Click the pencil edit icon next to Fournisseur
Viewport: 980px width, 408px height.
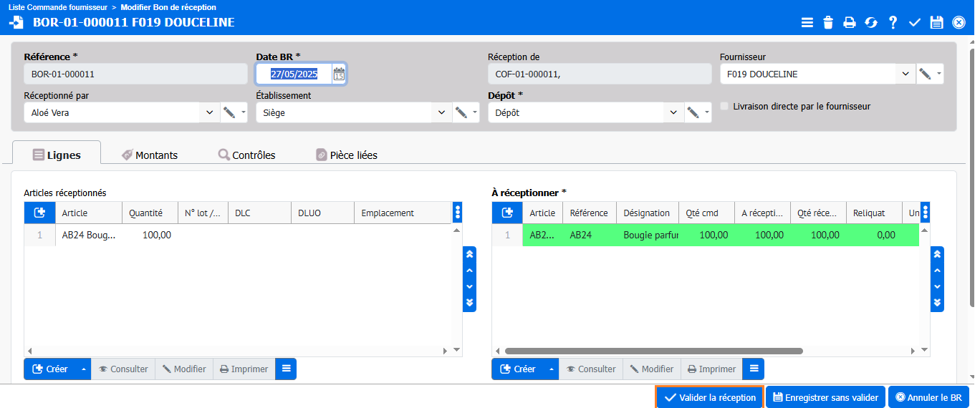[x=925, y=74]
